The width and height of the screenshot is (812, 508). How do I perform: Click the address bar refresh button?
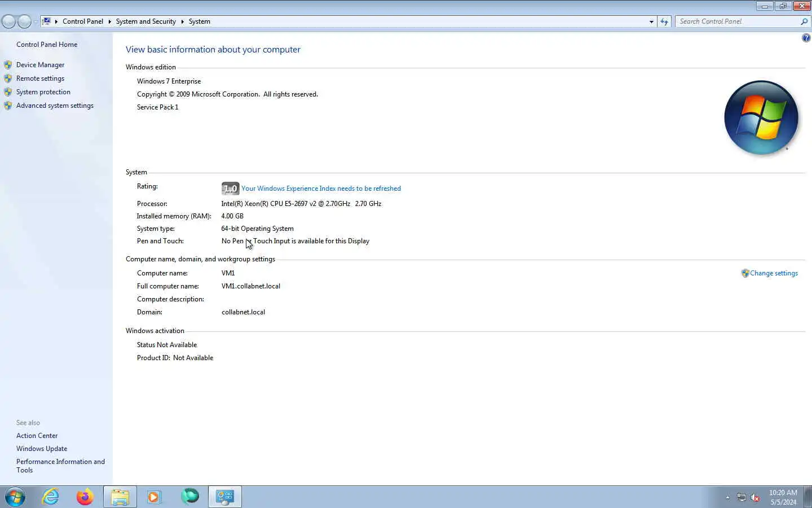(664, 21)
